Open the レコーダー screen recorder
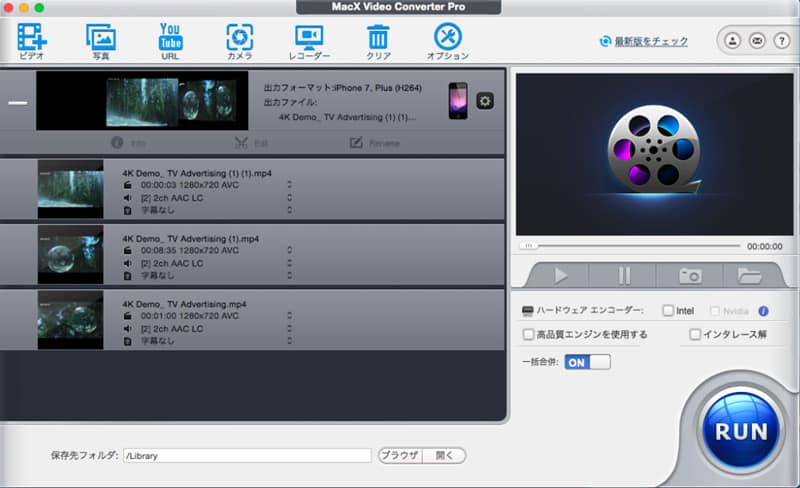This screenshot has width=800, height=488. (x=309, y=41)
